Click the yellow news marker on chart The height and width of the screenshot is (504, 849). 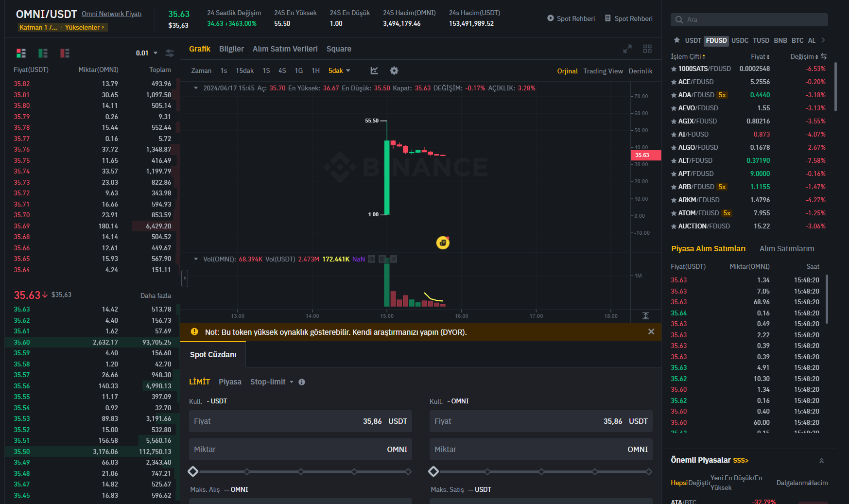(443, 242)
